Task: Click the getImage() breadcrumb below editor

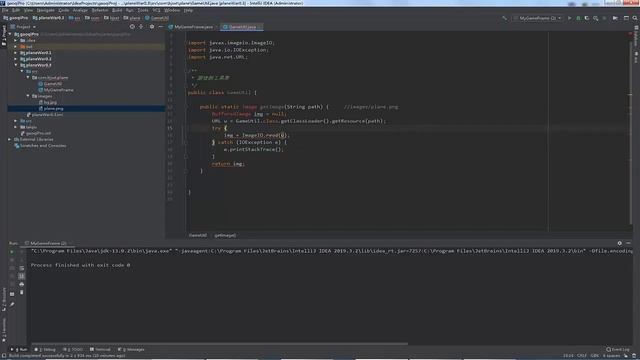Action: 225,236
